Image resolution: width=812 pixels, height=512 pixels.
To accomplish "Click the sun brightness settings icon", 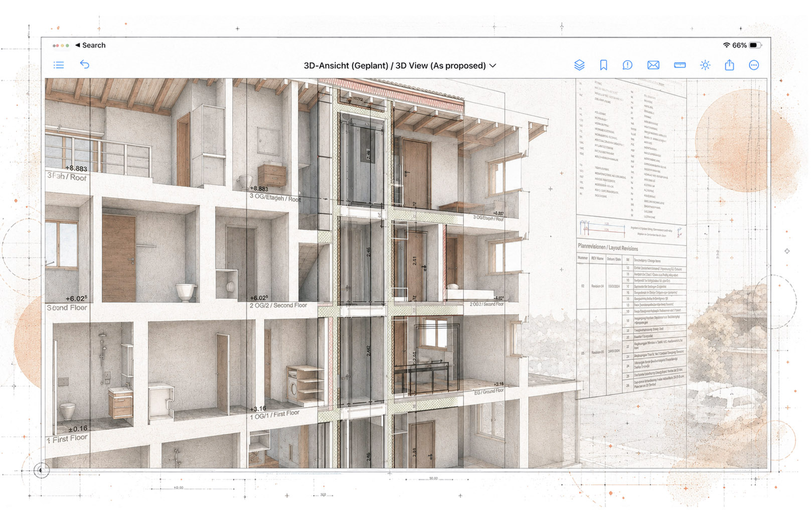I will click(705, 65).
